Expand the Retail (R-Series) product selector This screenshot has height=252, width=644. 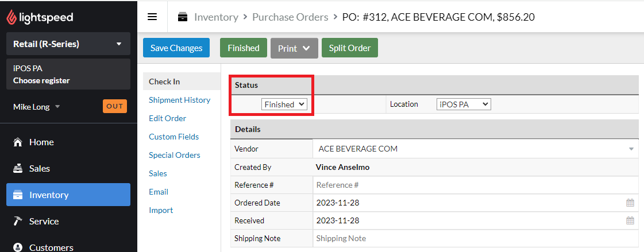coord(68,44)
